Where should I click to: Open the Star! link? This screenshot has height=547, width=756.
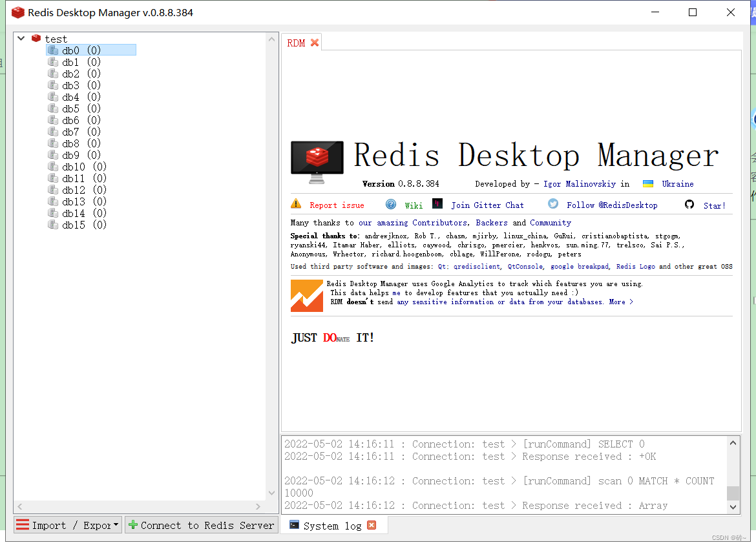(715, 206)
